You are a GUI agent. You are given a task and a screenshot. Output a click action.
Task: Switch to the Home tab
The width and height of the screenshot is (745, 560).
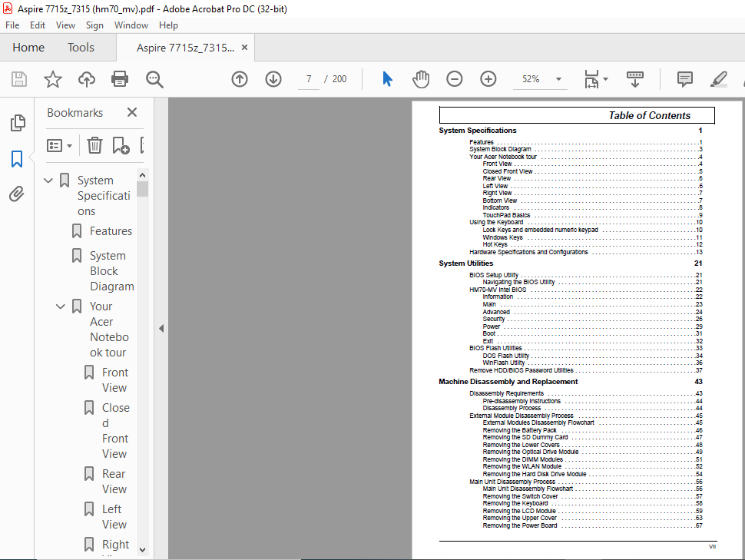[28, 48]
